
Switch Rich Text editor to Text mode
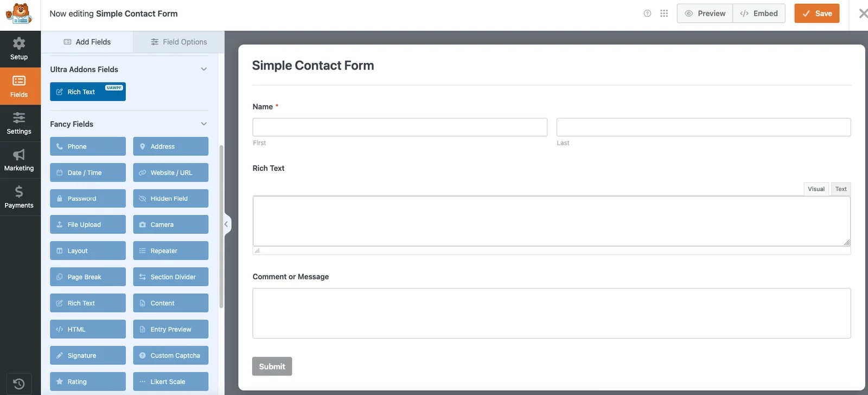(x=841, y=189)
